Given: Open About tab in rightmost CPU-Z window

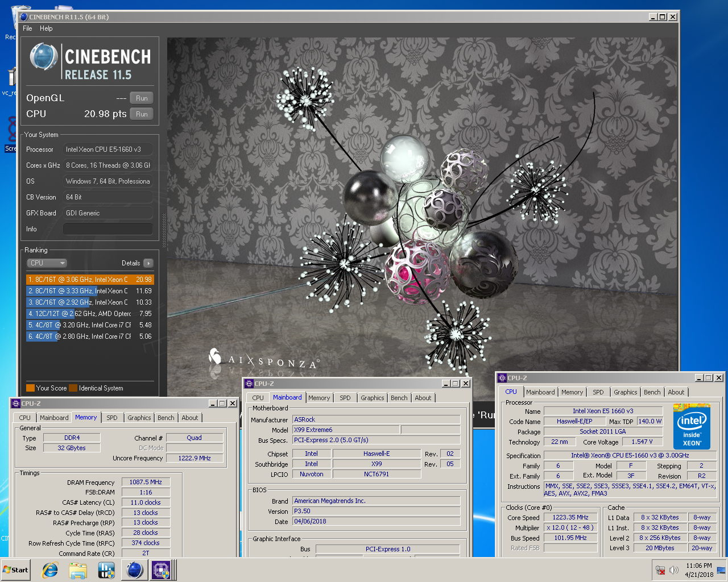Looking at the screenshot, I should click(676, 392).
